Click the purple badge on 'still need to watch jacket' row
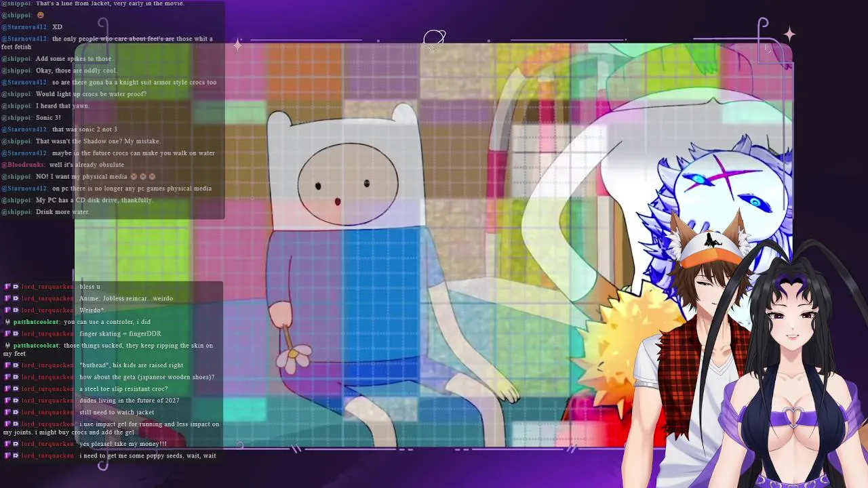Screen dimensions: 868x488 7,413
